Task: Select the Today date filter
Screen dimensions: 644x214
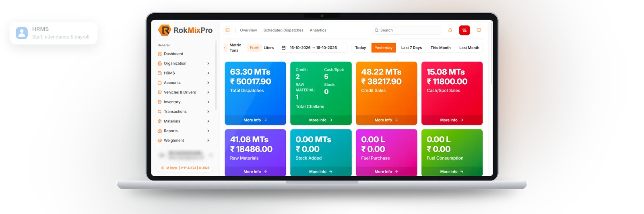Action: tap(361, 48)
